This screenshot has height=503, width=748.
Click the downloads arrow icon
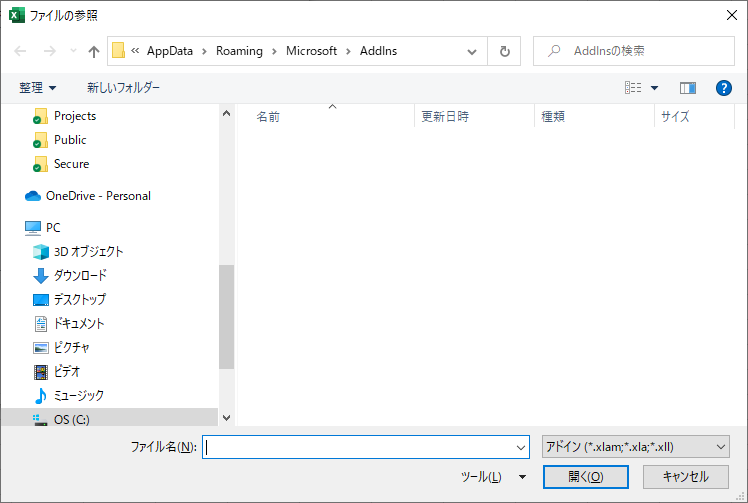(x=41, y=276)
